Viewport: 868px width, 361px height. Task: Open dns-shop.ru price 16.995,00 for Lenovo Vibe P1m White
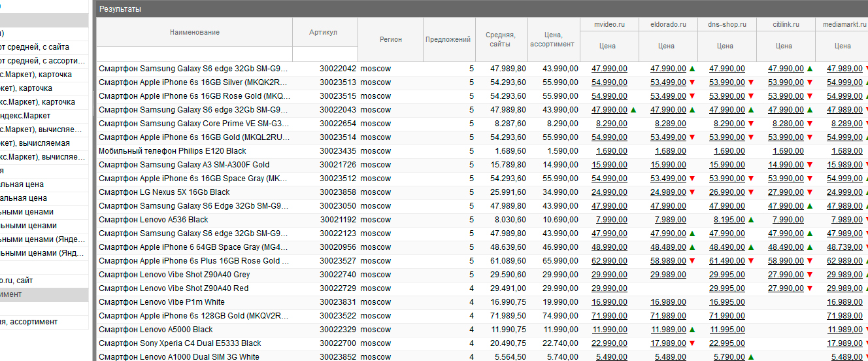pos(727,302)
